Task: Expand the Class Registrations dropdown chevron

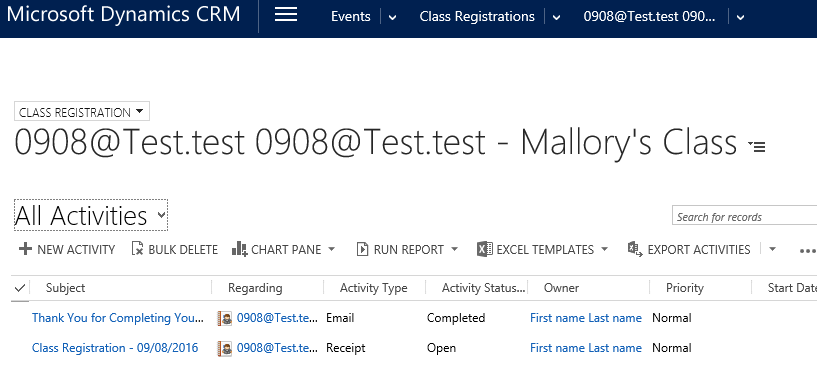Action: coord(556,17)
